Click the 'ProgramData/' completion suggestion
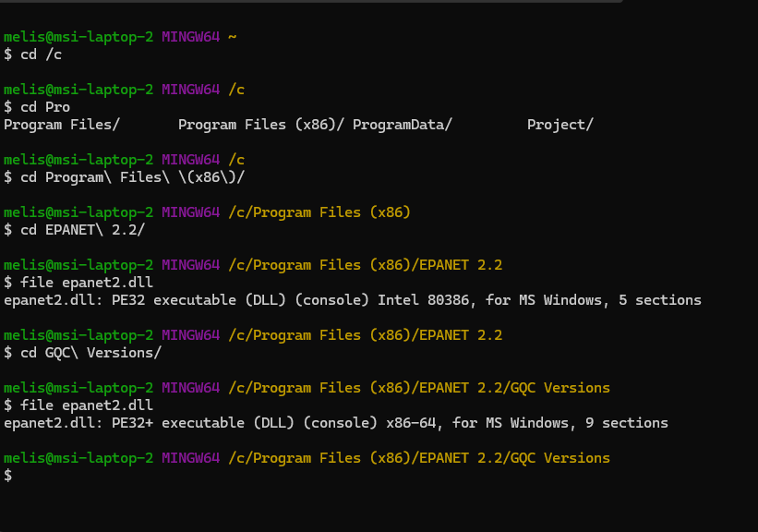The height and width of the screenshot is (532, 758). click(x=403, y=125)
